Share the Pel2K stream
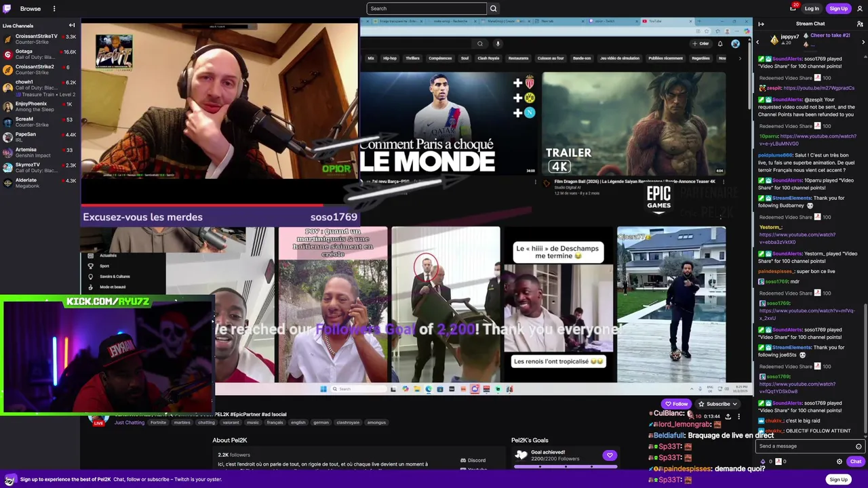The image size is (868, 488). pos(728,416)
